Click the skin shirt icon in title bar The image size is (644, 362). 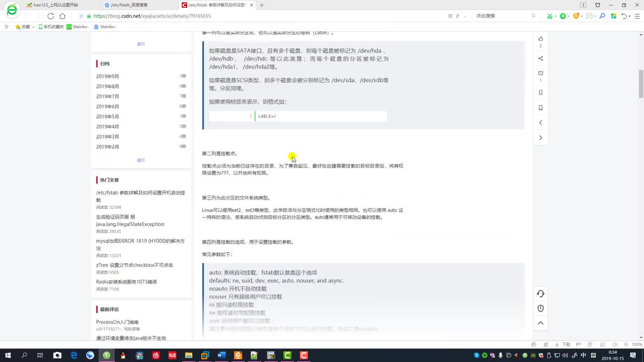point(598,5)
